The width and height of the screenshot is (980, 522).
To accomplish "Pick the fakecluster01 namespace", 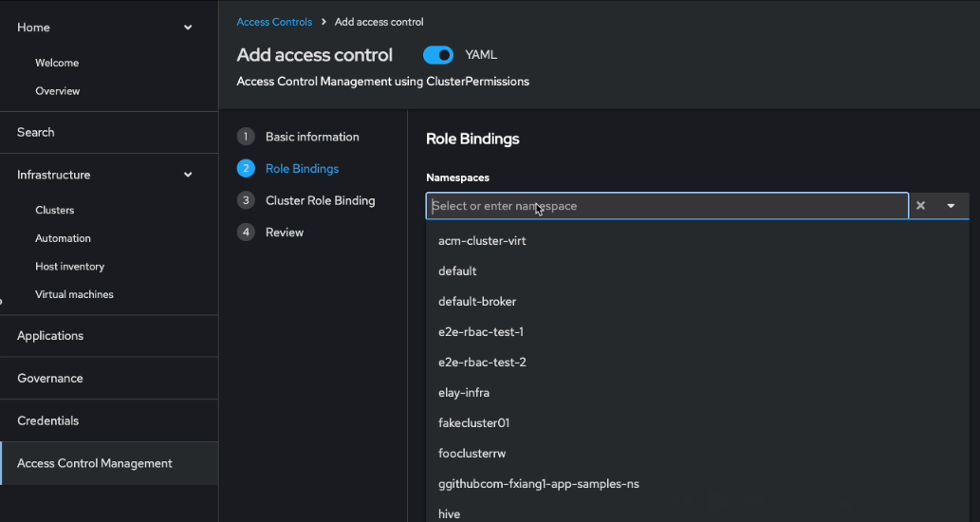I will click(x=473, y=423).
